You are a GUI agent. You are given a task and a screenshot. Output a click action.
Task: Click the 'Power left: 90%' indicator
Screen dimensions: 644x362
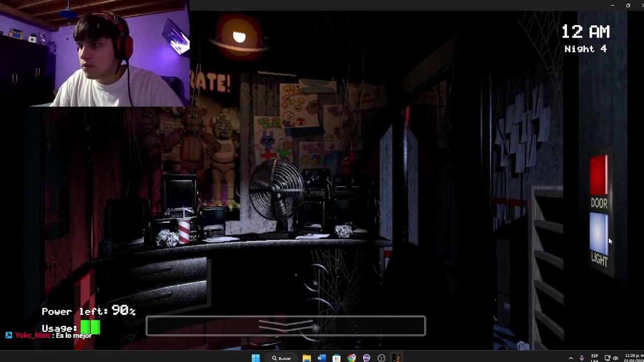(x=89, y=311)
